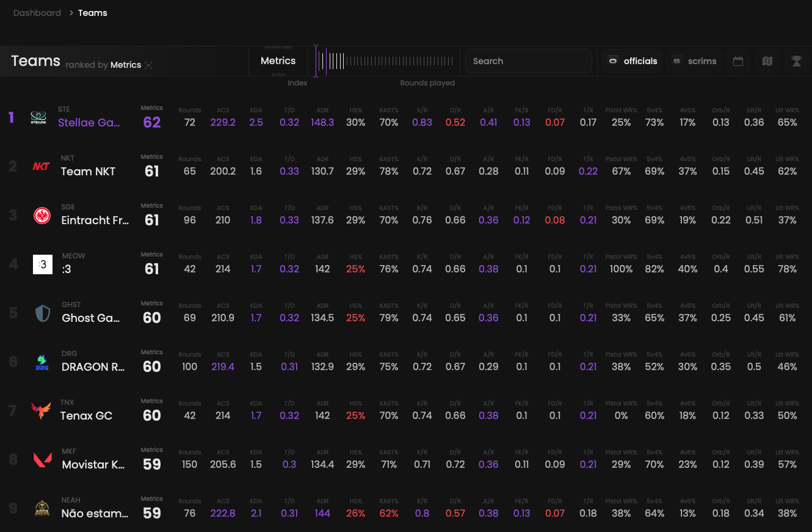Click Movistar KOI D/R value 0.72

coord(455,464)
